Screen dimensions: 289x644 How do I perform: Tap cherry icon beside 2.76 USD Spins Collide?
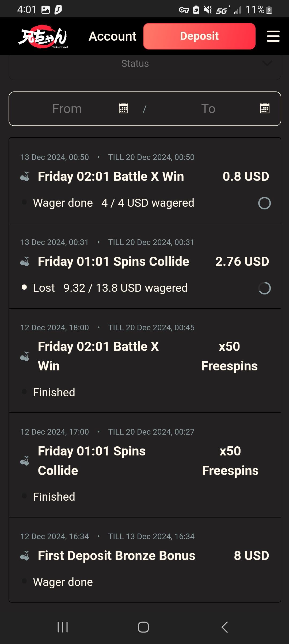[25, 262]
